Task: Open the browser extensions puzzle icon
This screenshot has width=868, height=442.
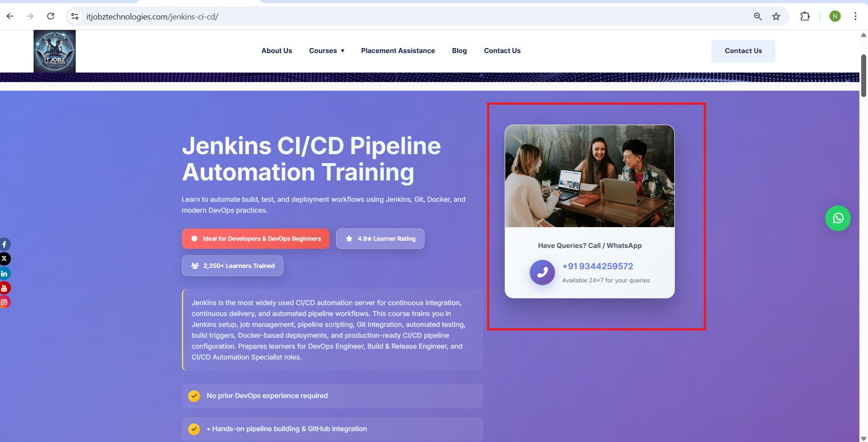Action: [805, 16]
